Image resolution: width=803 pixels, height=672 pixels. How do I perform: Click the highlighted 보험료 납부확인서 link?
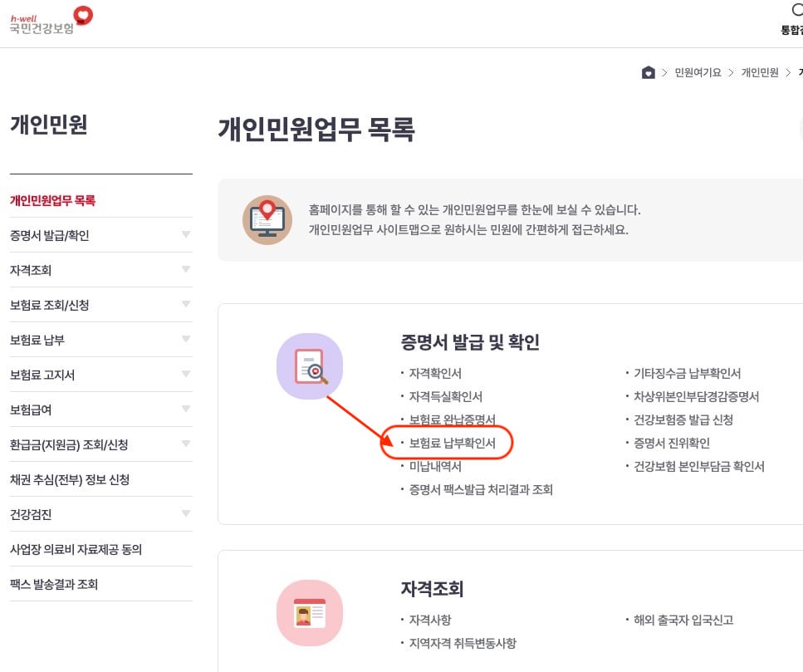(x=453, y=443)
